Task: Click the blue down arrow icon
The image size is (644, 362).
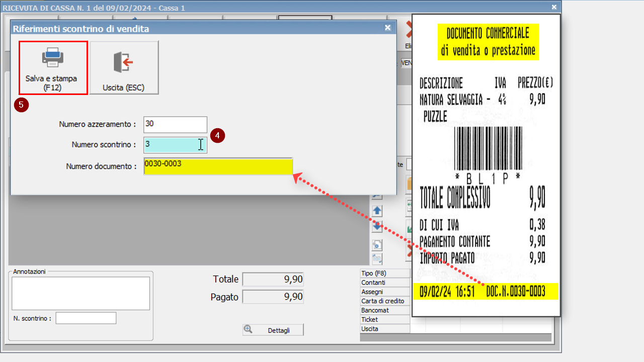Action: coord(377,226)
